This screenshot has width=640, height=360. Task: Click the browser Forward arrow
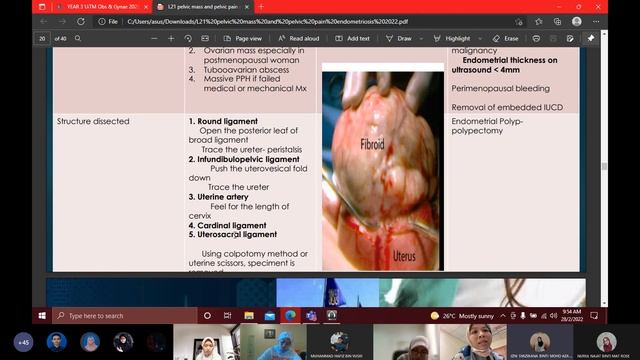62,22
